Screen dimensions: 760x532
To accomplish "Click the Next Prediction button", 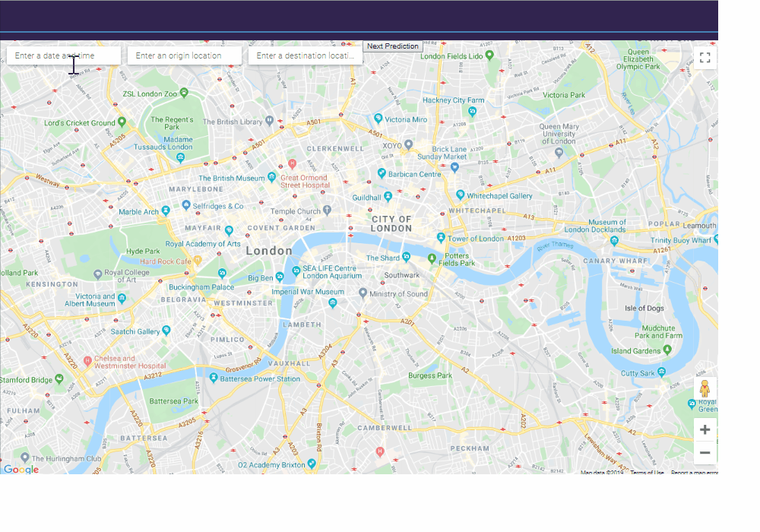I will coord(393,46).
